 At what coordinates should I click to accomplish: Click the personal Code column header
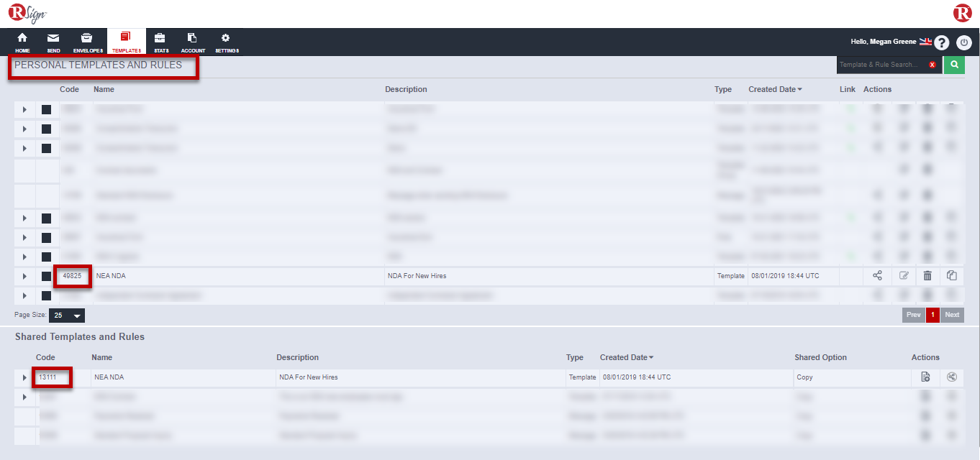coord(69,89)
